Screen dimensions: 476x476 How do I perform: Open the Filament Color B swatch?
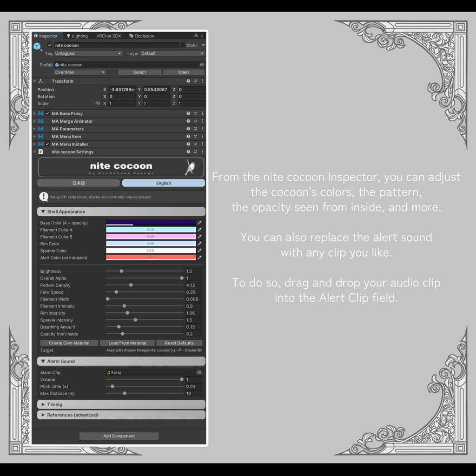pos(151,237)
